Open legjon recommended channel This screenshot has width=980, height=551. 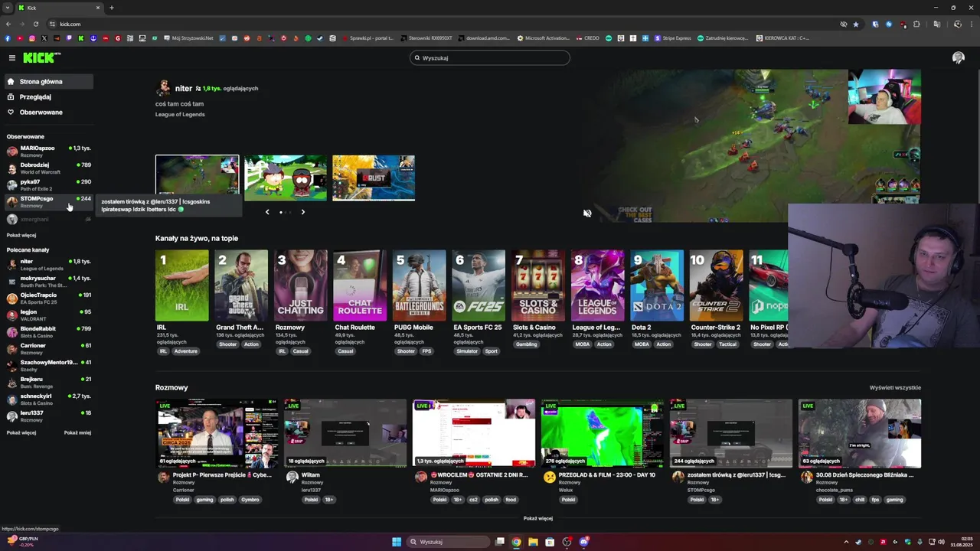click(x=47, y=315)
